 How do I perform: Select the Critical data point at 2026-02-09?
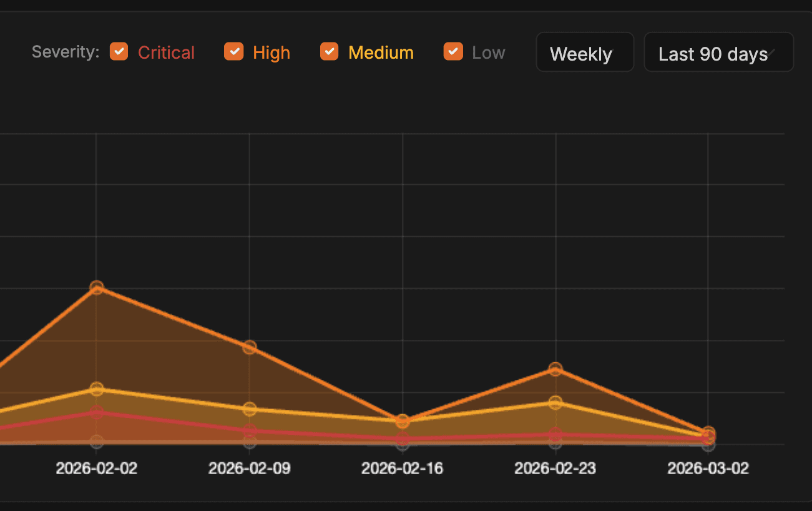pos(250,430)
